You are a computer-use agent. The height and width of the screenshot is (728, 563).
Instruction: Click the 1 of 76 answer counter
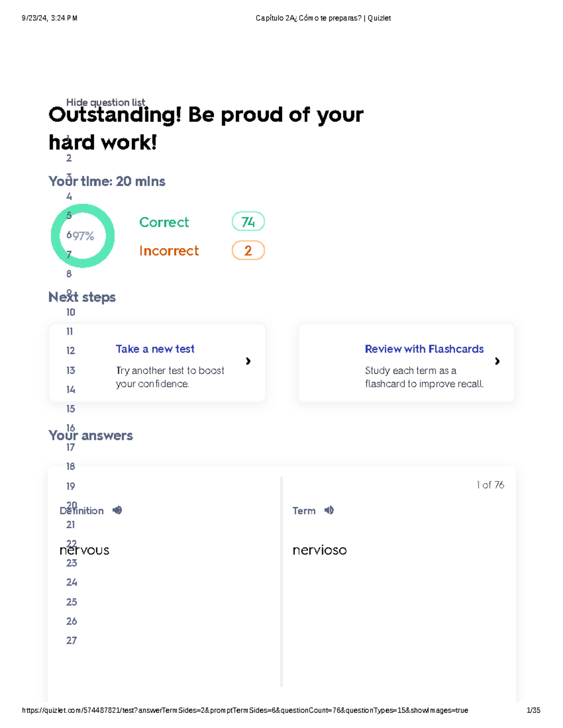click(x=489, y=485)
